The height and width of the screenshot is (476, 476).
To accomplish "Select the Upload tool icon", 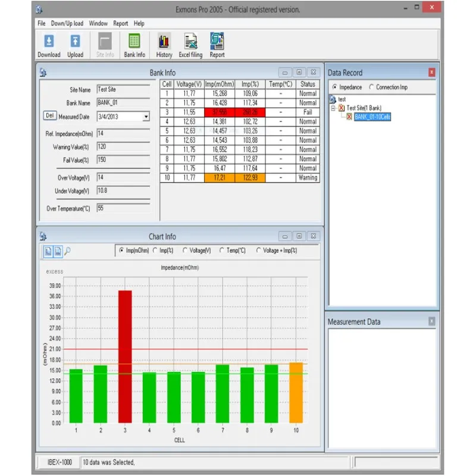I will point(74,43).
